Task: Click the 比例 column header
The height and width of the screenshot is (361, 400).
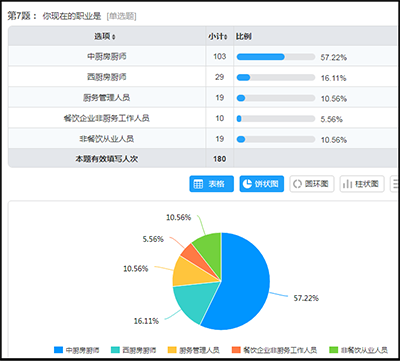Action: click(244, 36)
